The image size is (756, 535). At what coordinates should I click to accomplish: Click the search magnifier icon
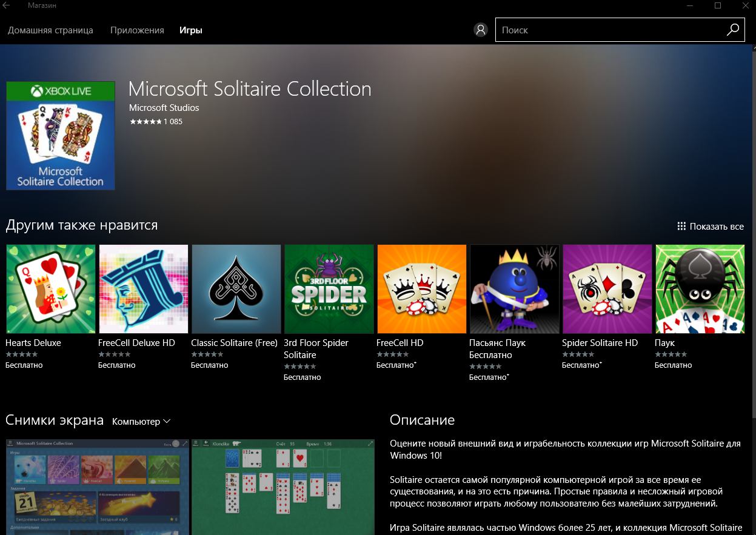coord(732,30)
